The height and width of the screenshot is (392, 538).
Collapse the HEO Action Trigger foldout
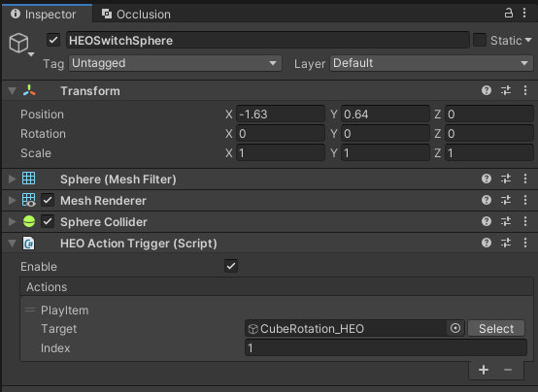pos(13,244)
